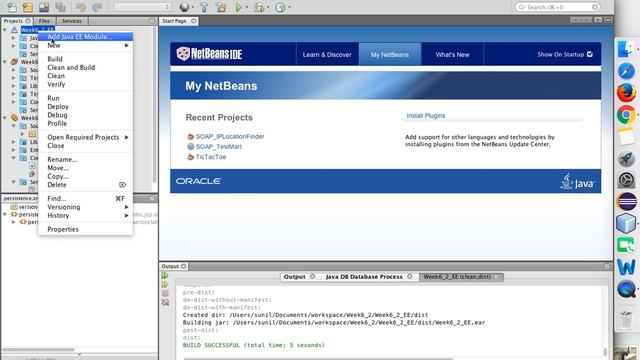The image size is (640, 360).
Task: Open the dropdown arrow beside Debug Project
Action: pos(268,7)
